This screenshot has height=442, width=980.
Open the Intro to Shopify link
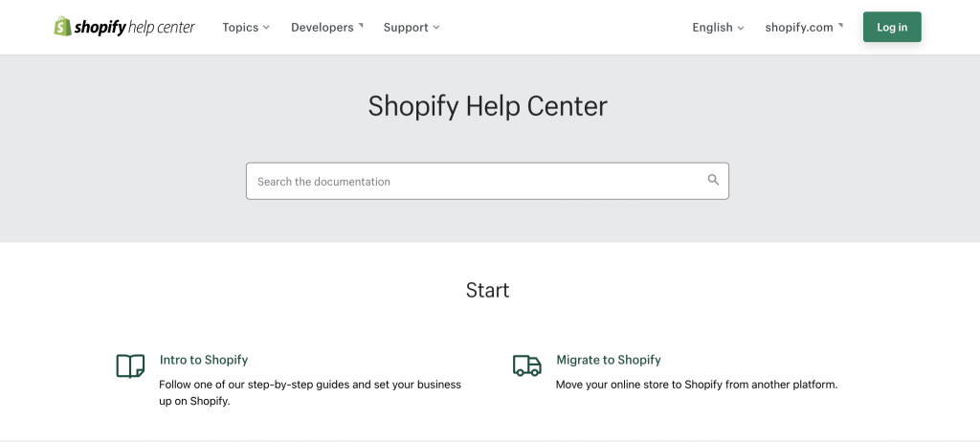[204, 360]
